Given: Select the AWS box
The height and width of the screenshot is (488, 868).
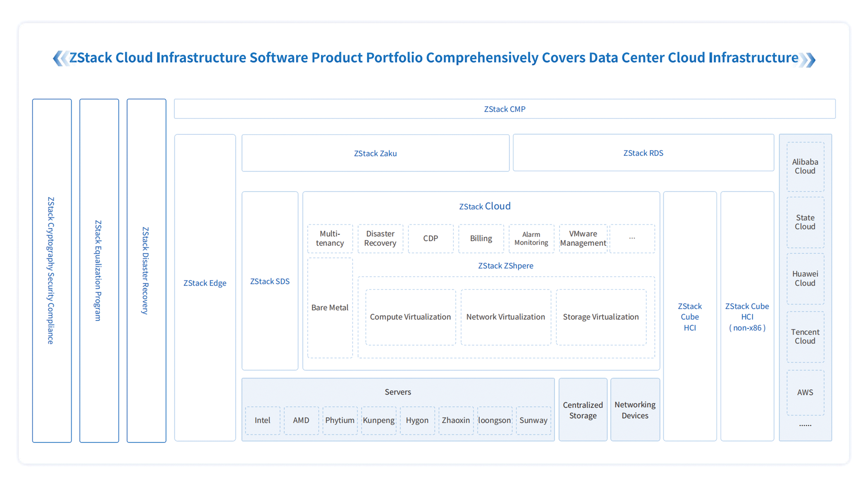Looking at the screenshot, I should pyautogui.click(x=805, y=392).
